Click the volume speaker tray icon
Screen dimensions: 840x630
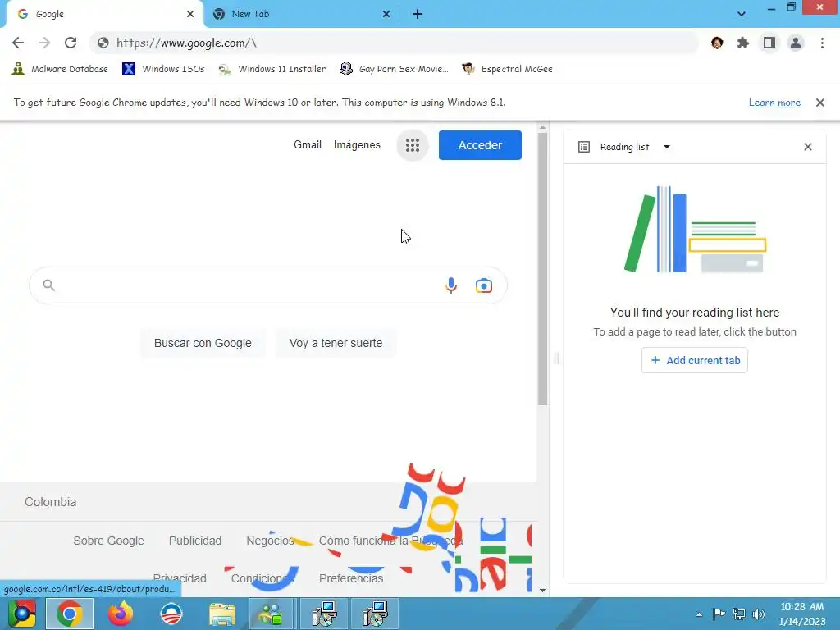pos(759,614)
